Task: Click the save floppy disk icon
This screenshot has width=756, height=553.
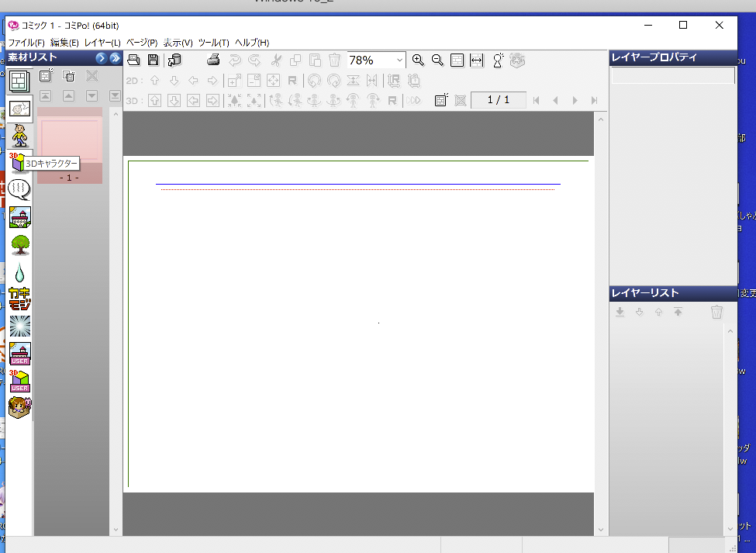Action: point(154,60)
